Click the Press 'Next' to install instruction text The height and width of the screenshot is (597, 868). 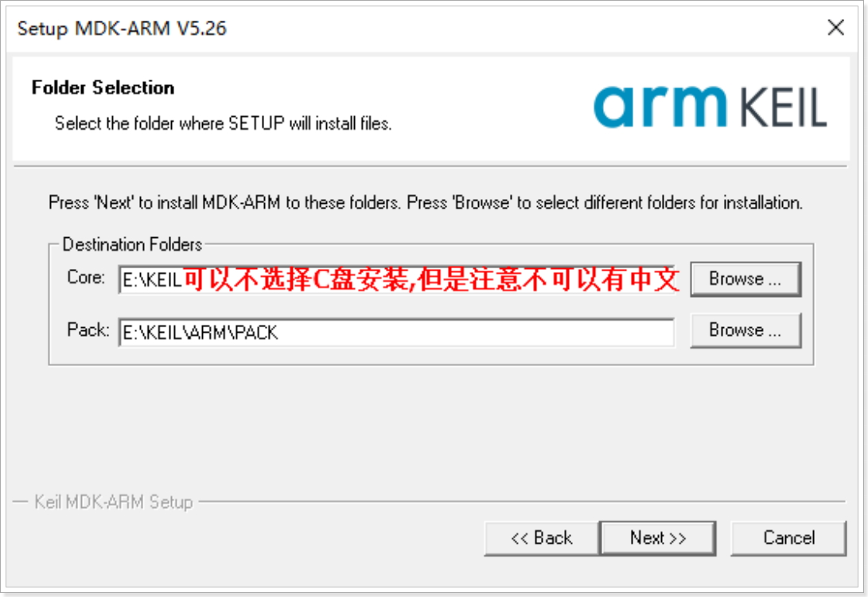pyautogui.click(x=425, y=203)
